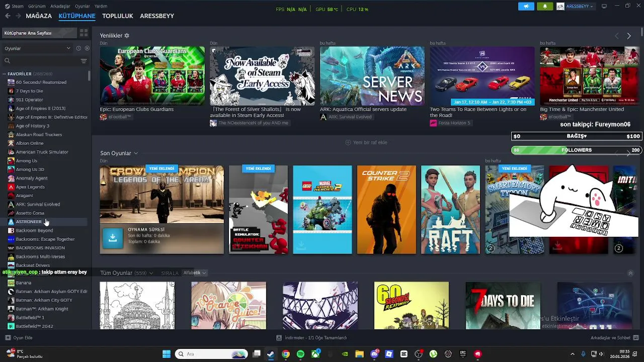Expand the Son Oyunlar shelf dropdown
Screen dimensions: 644x362
(136, 153)
